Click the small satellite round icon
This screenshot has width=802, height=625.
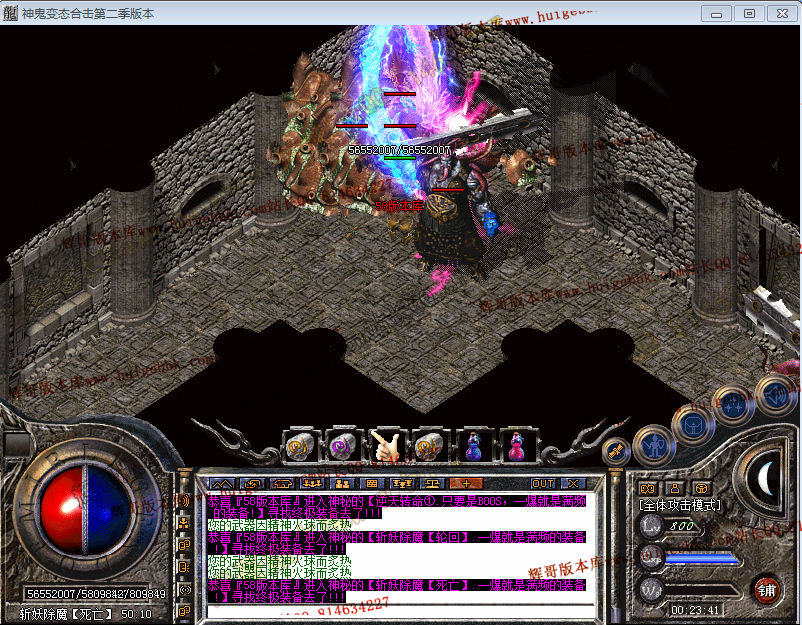point(616,451)
